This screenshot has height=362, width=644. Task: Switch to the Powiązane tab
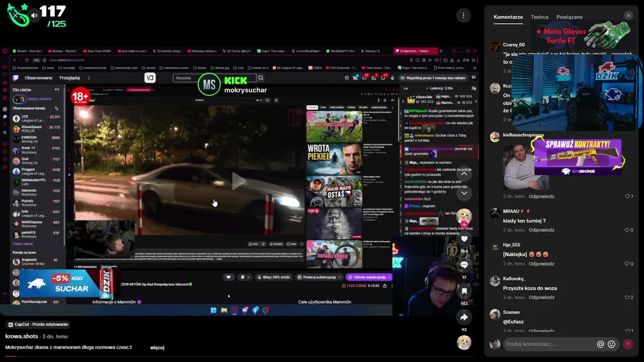[570, 17]
